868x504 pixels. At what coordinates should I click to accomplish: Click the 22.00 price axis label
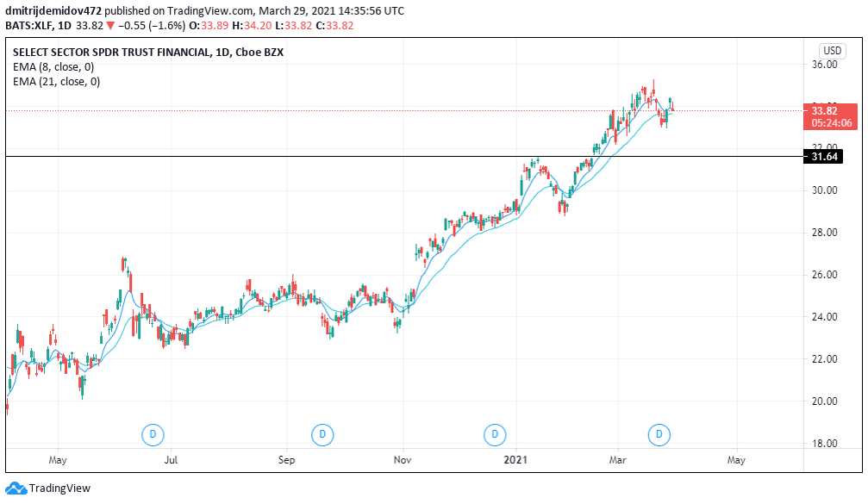click(x=824, y=358)
